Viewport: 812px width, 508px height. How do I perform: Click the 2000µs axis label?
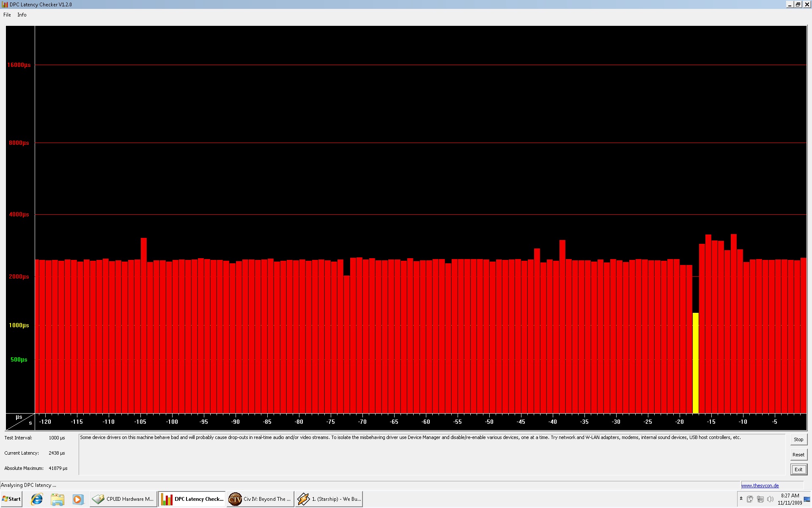pos(19,276)
